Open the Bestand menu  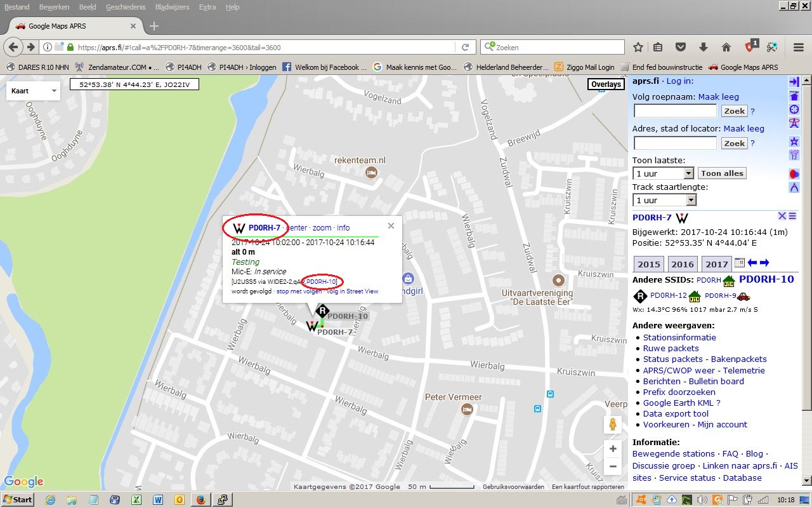[17, 7]
